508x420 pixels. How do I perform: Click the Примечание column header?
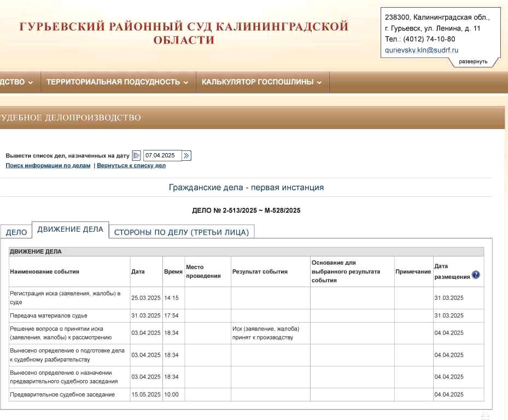[413, 272]
